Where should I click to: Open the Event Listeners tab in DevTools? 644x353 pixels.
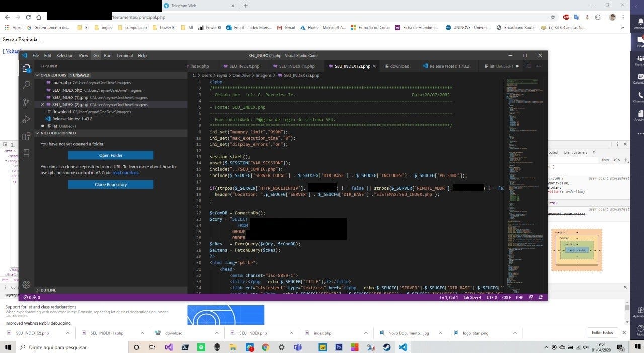pyautogui.click(x=576, y=152)
